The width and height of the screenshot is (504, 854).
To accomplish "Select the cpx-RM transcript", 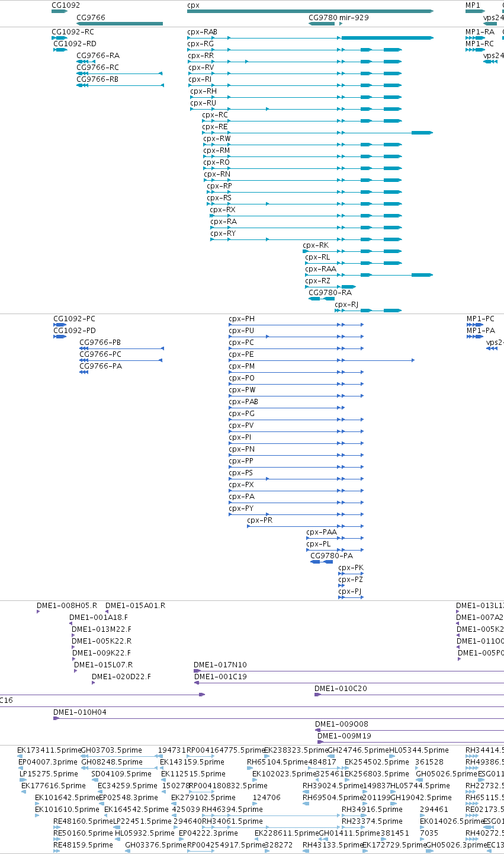I will point(216,151).
